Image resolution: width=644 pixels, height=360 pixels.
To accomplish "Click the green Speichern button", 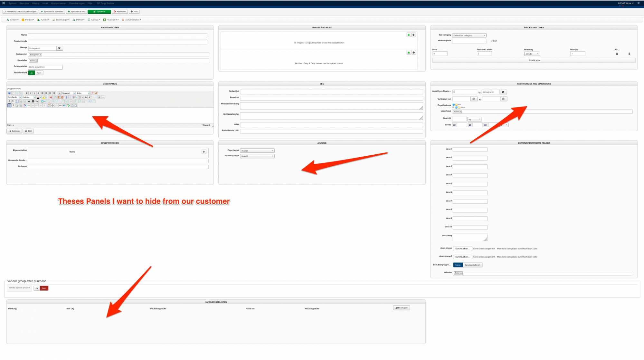I will coord(99,12).
